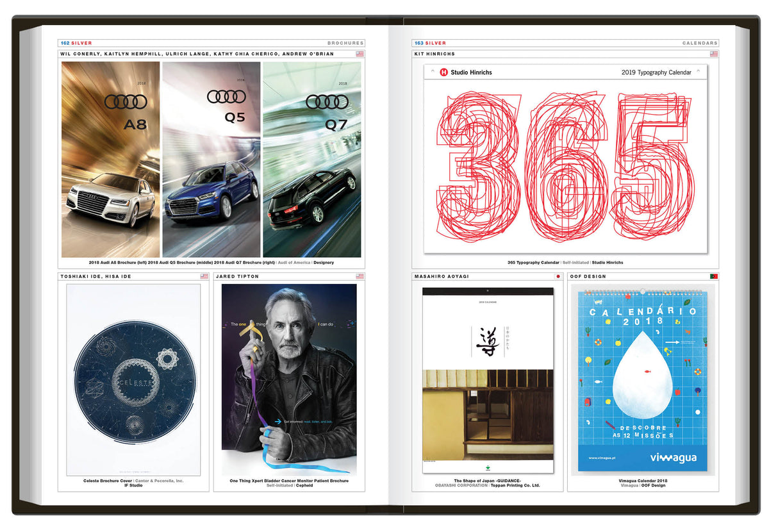Click the 'CALENDÁRIO 2018' title on blue calendar
This screenshot has height=532, width=769.
[x=643, y=316]
